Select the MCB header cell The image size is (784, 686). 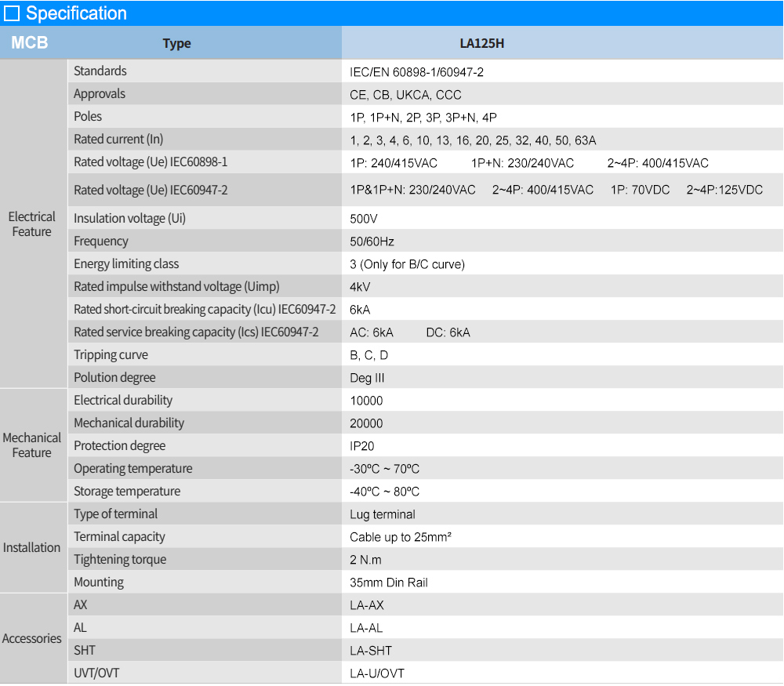click(30, 43)
